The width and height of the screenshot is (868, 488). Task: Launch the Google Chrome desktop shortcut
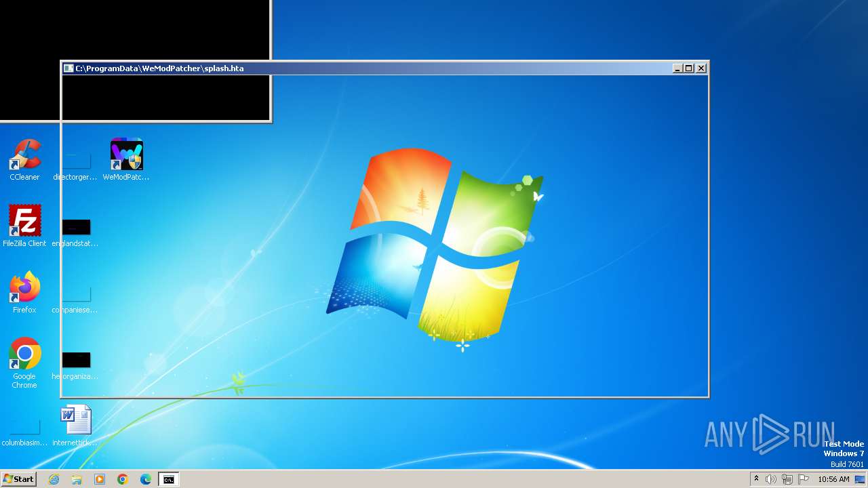pos(24,363)
